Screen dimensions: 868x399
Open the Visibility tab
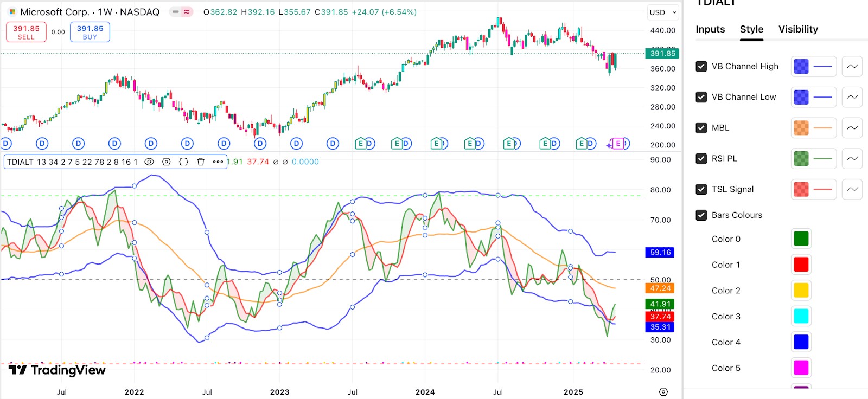click(x=798, y=29)
